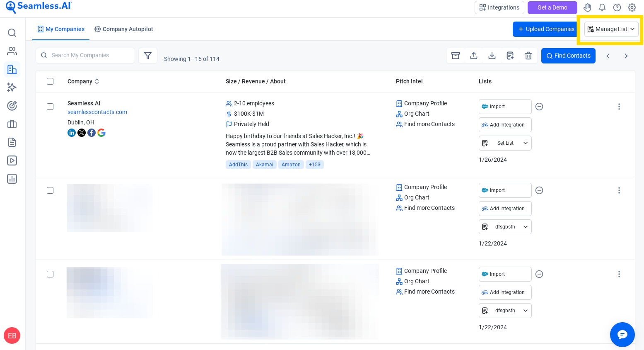Open the Manage List dropdown
644x350 pixels.
click(611, 29)
